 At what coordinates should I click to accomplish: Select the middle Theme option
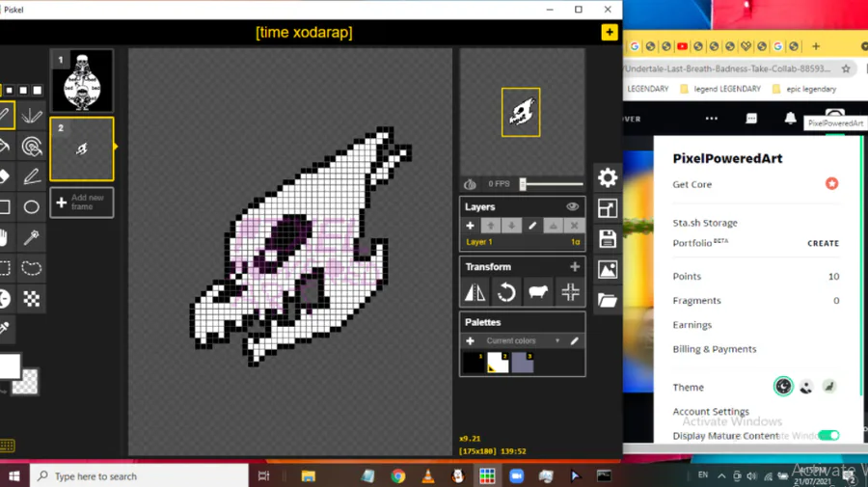(x=806, y=387)
